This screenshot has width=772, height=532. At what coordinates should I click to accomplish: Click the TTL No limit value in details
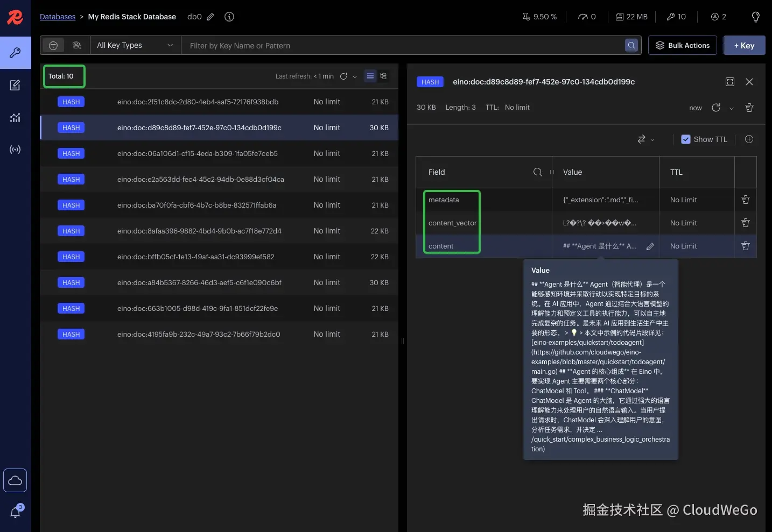(x=517, y=108)
